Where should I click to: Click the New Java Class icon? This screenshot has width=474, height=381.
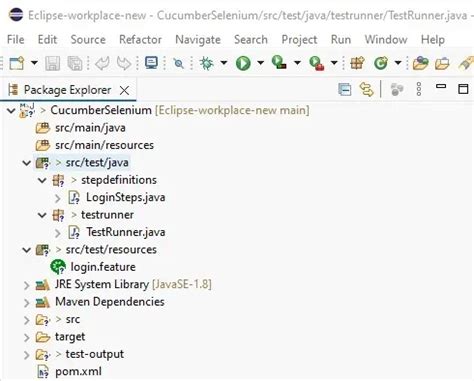381,63
